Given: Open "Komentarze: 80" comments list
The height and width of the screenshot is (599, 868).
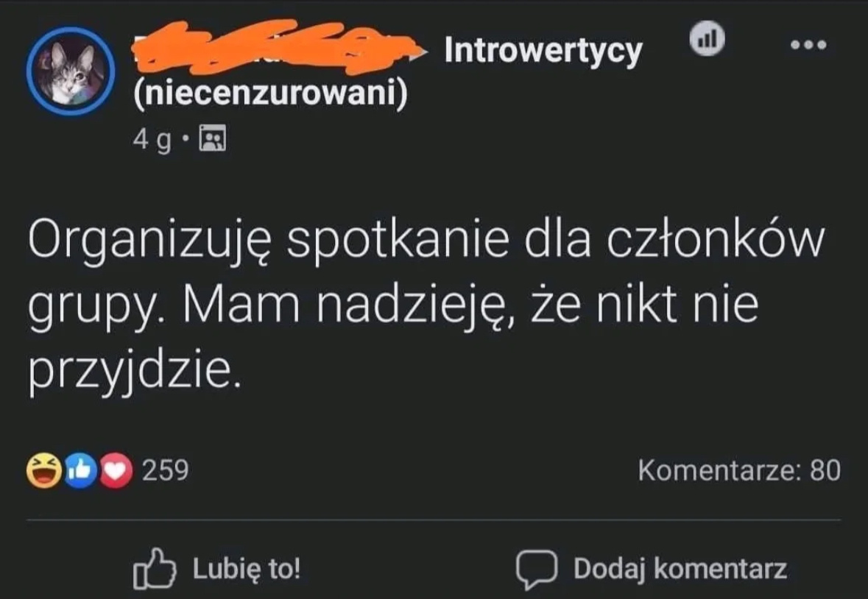Looking at the screenshot, I should pos(738,470).
